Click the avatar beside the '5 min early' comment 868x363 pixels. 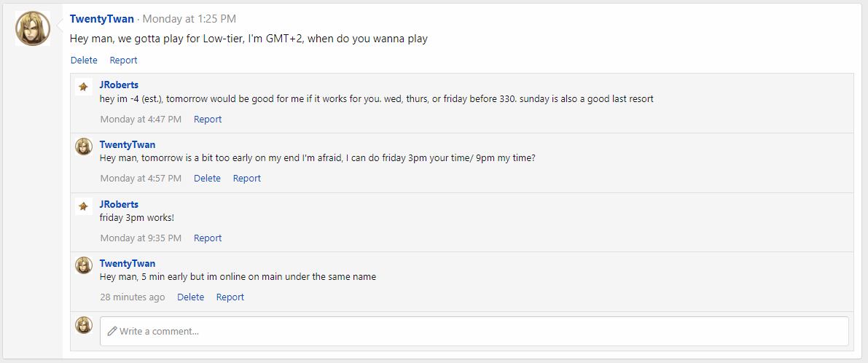coord(84,265)
